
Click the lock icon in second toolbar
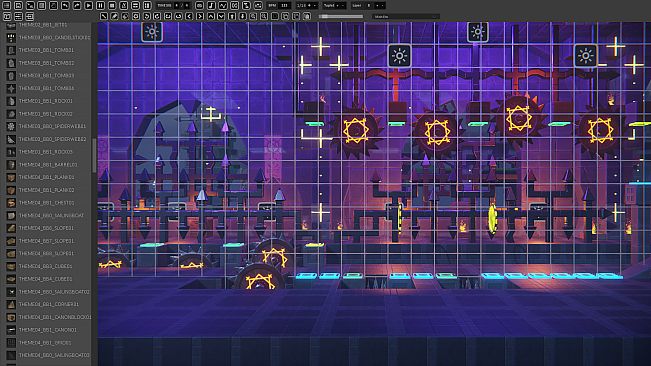click(x=307, y=16)
